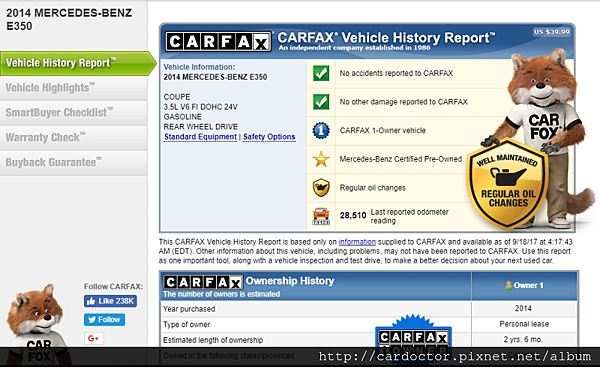
Task: Switch to the Vehicle Highlights tab
Action: pyautogui.click(x=73, y=88)
